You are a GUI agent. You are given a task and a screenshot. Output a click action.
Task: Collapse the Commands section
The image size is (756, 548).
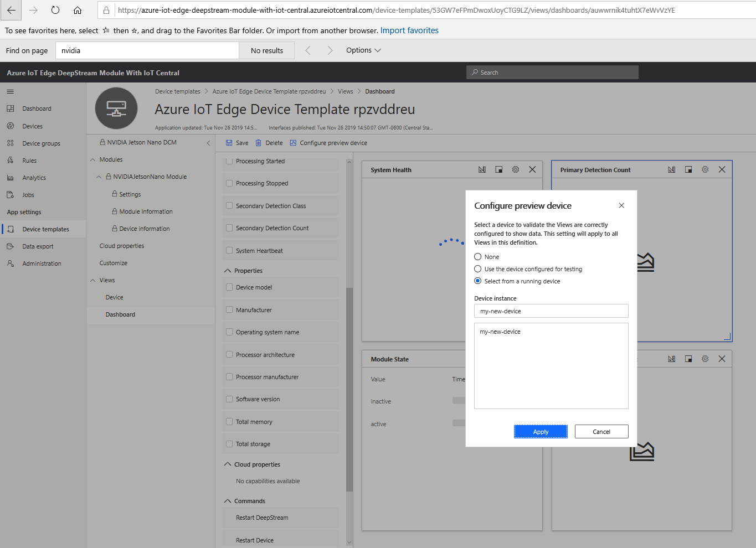[228, 501]
